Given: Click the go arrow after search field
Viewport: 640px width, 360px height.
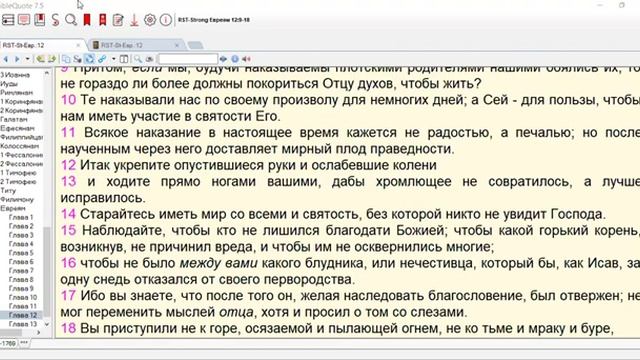Looking at the screenshot, I should [x=223, y=59].
